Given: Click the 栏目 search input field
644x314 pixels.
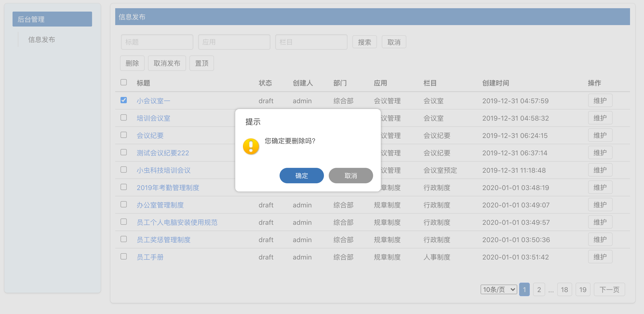Looking at the screenshot, I should click(x=311, y=42).
